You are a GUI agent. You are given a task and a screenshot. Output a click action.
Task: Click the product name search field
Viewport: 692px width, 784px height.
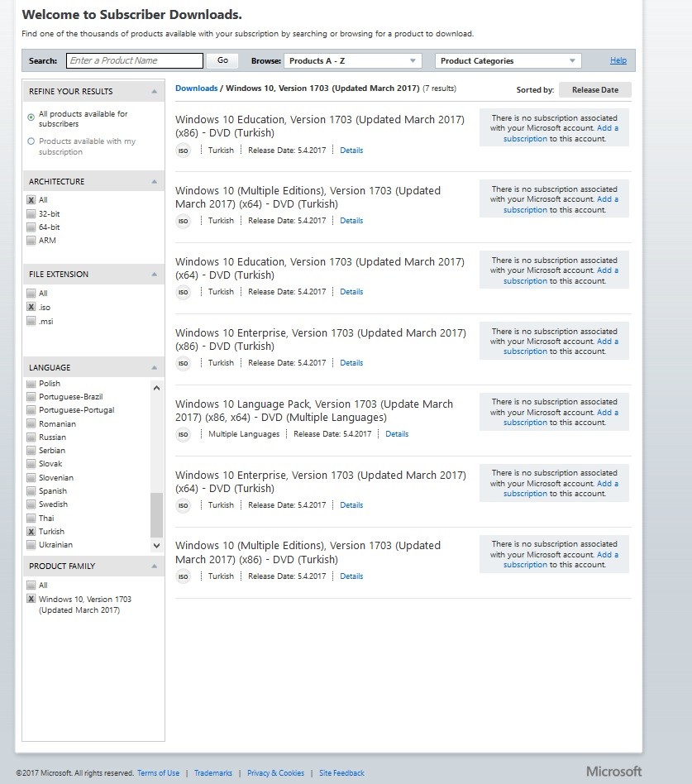135,60
